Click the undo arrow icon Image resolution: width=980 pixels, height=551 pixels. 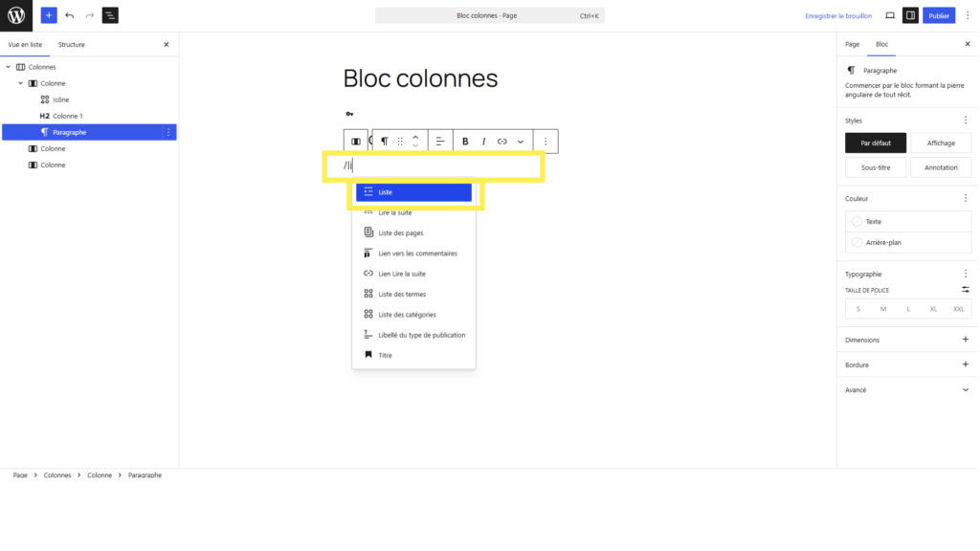[69, 15]
